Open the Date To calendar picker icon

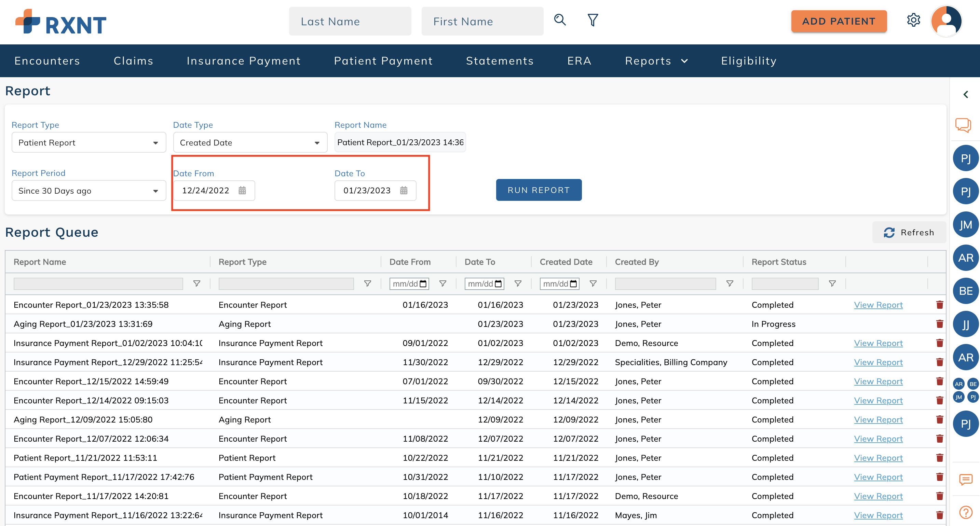pos(404,191)
